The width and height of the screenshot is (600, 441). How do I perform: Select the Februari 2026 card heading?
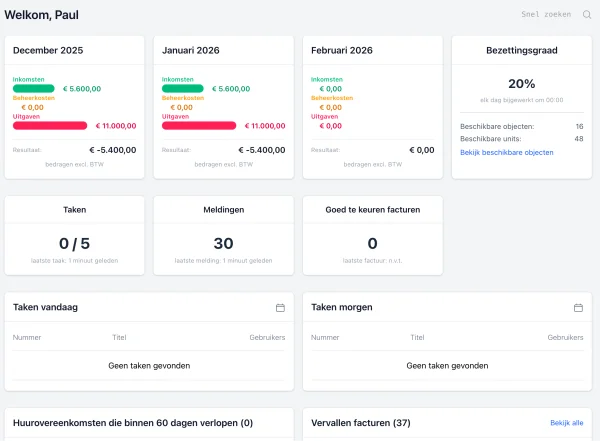(x=342, y=51)
